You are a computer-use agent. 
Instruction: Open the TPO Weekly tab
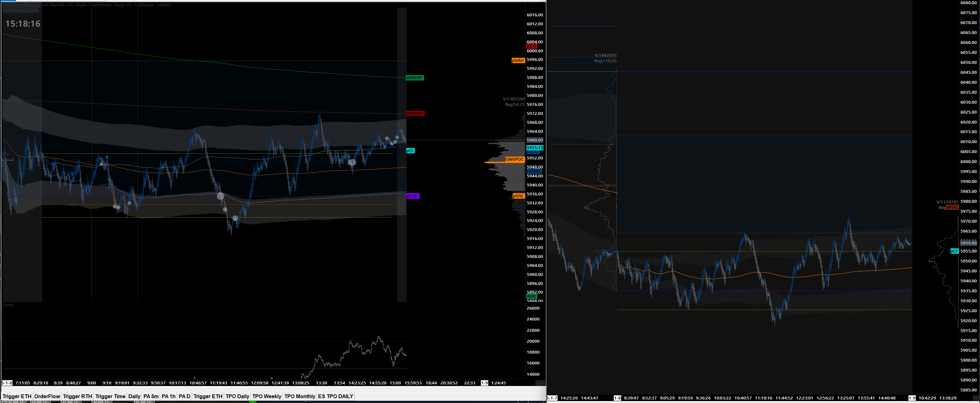[x=266, y=396]
